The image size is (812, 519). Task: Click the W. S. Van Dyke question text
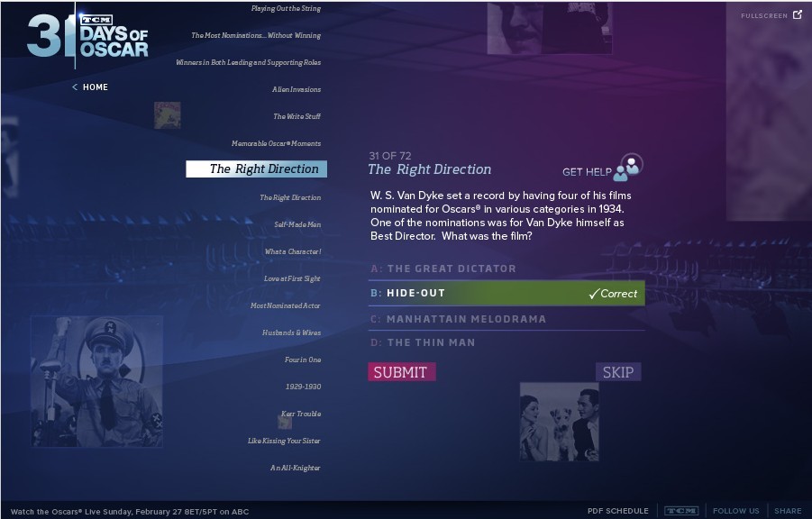[x=501, y=215]
